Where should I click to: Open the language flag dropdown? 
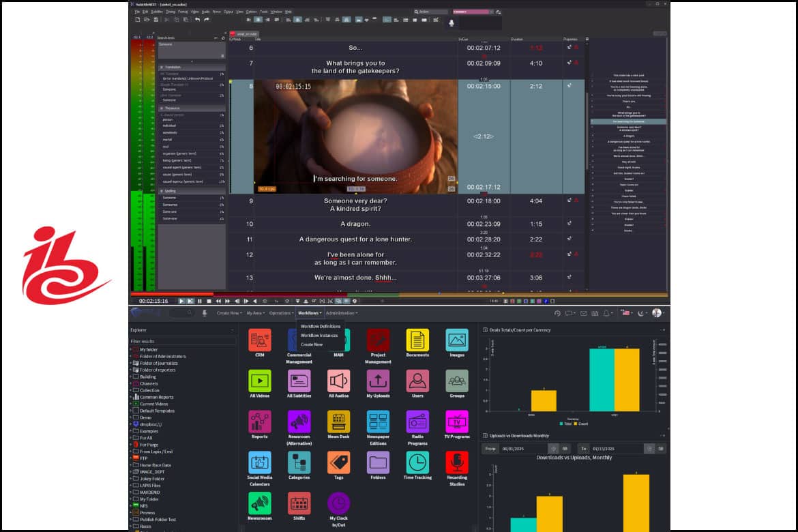tap(625, 313)
